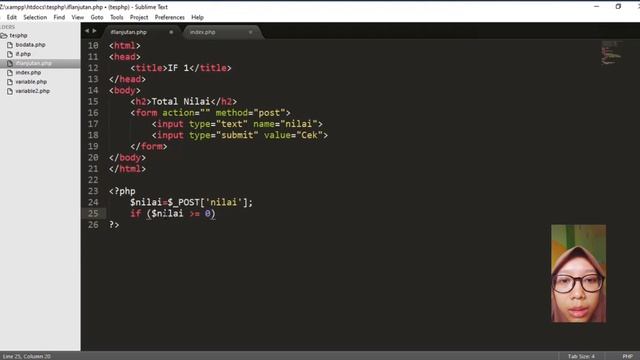Click file icon beside variable.php
This screenshot has width=640, height=360.
pyautogui.click(x=10, y=82)
